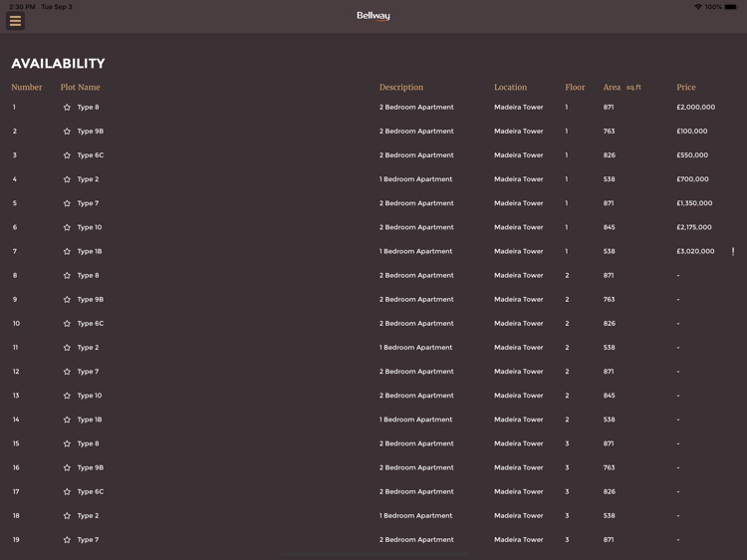Click Madeira Tower in row 15
The height and width of the screenshot is (560, 747).
pos(519,443)
